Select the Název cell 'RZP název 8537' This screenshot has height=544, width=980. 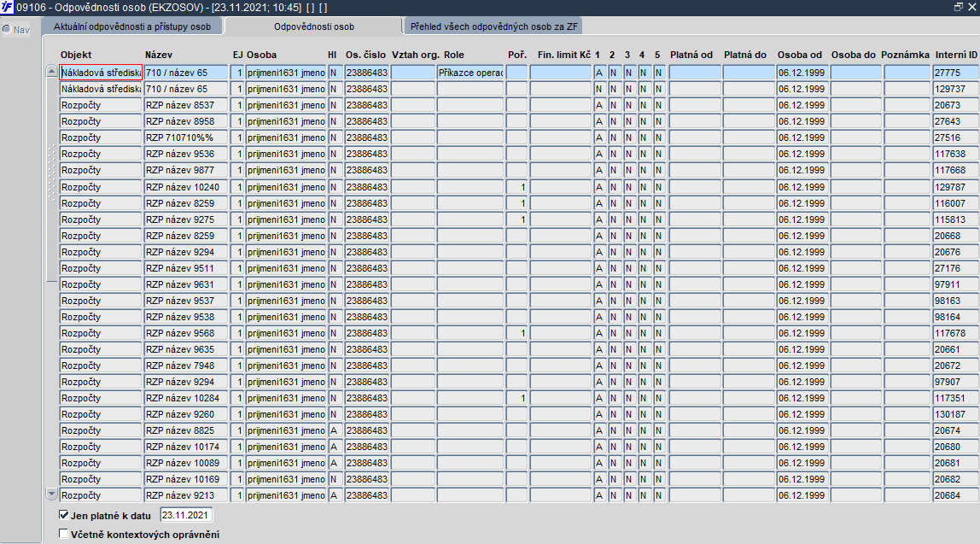(185, 105)
